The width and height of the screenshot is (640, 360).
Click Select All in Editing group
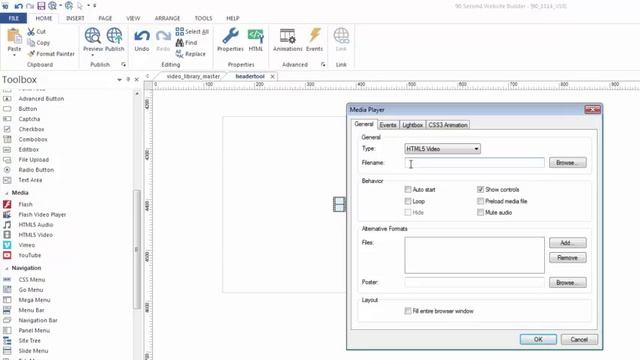(x=192, y=31)
